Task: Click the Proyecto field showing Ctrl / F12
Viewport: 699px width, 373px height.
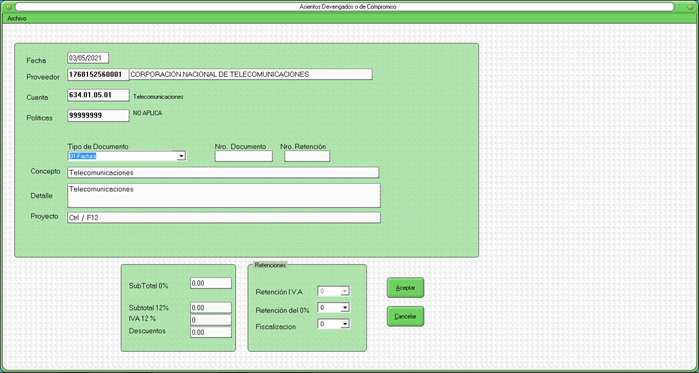Action: pos(224,218)
